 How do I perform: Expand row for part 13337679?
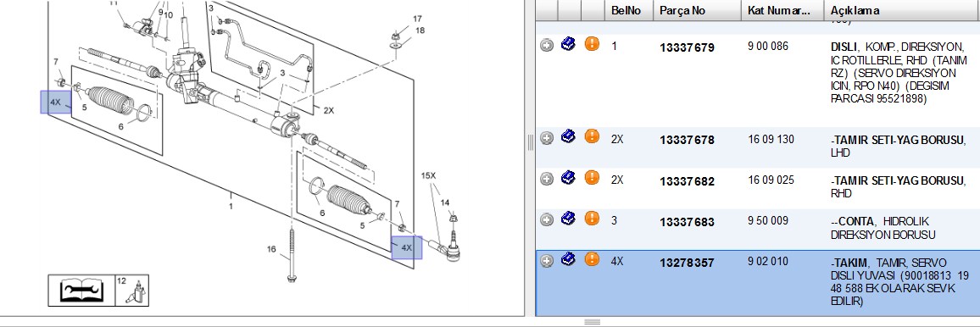(x=547, y=46)
